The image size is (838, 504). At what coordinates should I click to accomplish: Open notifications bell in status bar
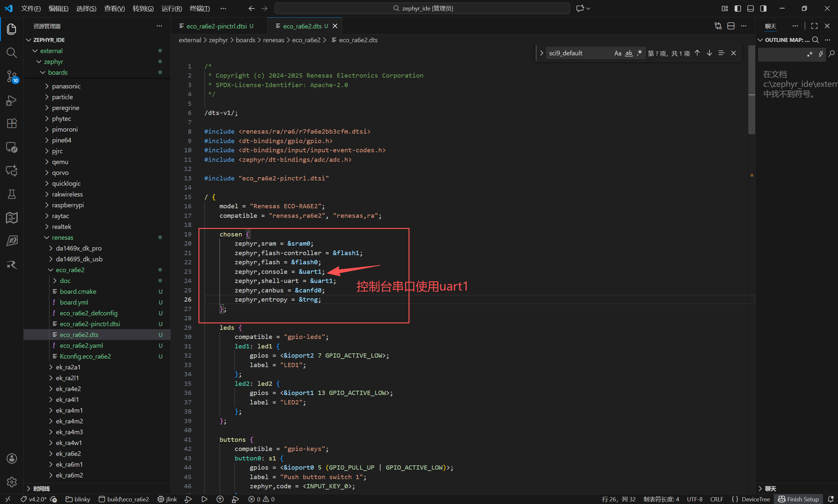(x=830, y=499)
